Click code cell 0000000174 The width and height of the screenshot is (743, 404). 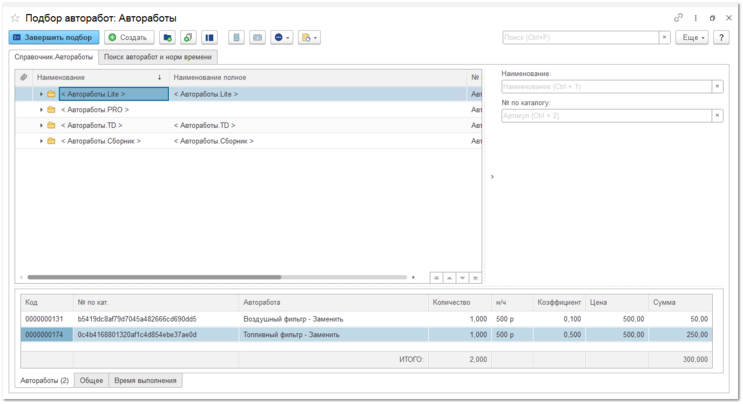point(44,334)
